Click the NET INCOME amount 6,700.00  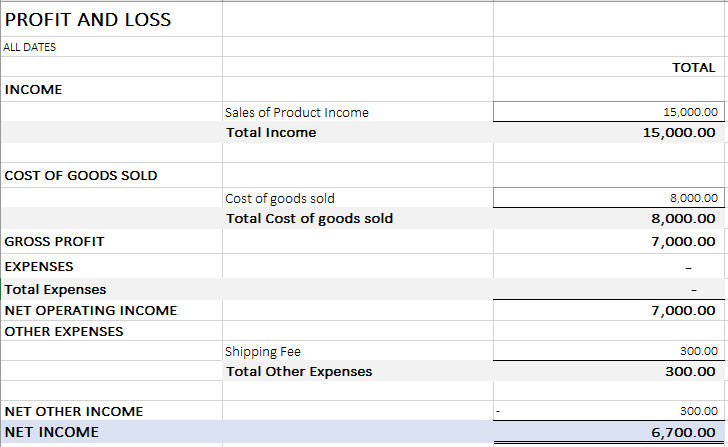[x=683, y=432]
